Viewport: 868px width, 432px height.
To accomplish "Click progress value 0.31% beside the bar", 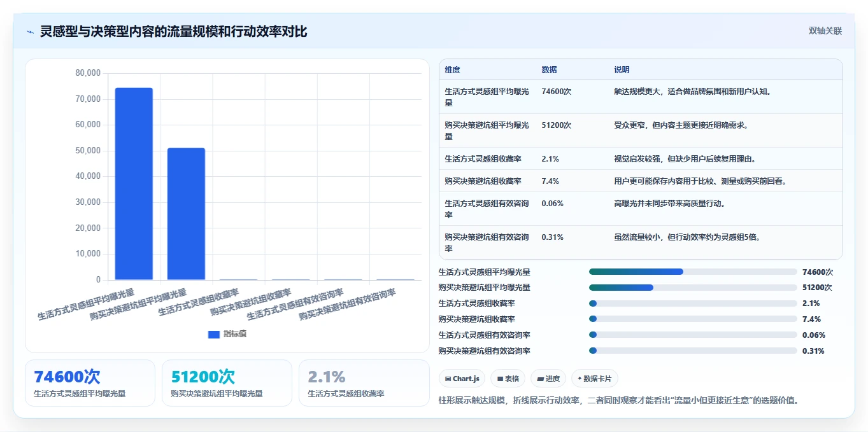I will (x=814, y=351).
